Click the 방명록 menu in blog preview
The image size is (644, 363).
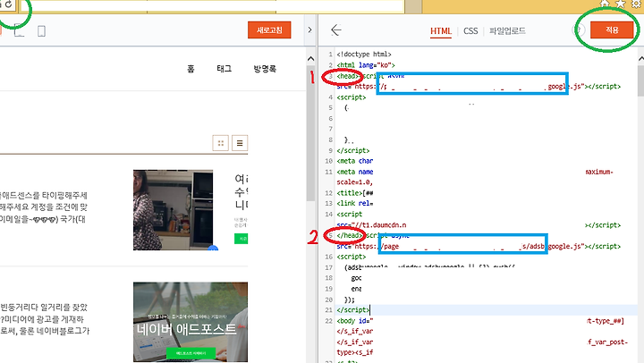pos(265,69)
